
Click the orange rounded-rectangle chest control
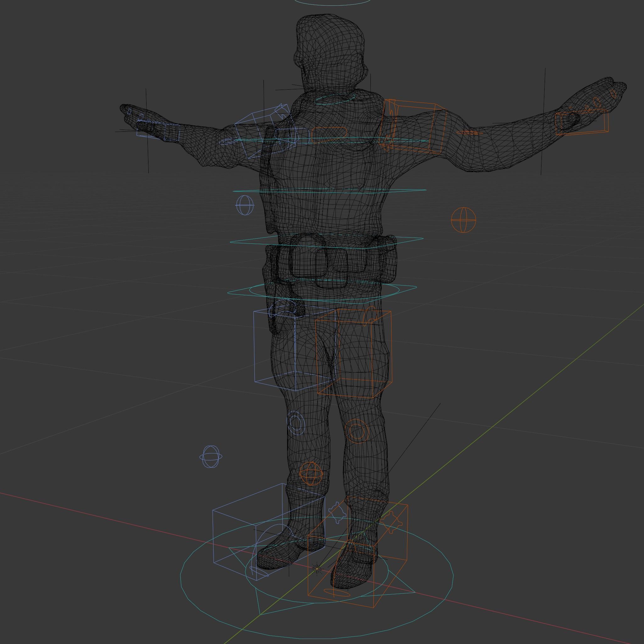point(329,135)
